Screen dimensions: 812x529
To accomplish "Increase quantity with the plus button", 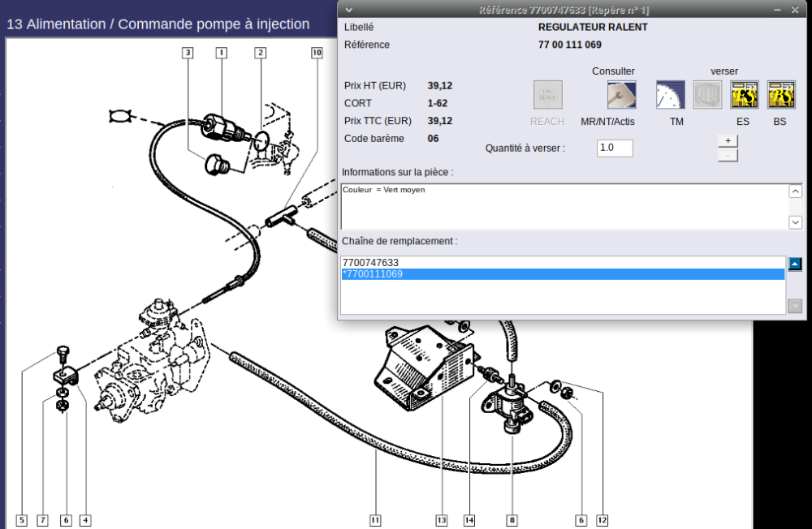I will (728, 140).
